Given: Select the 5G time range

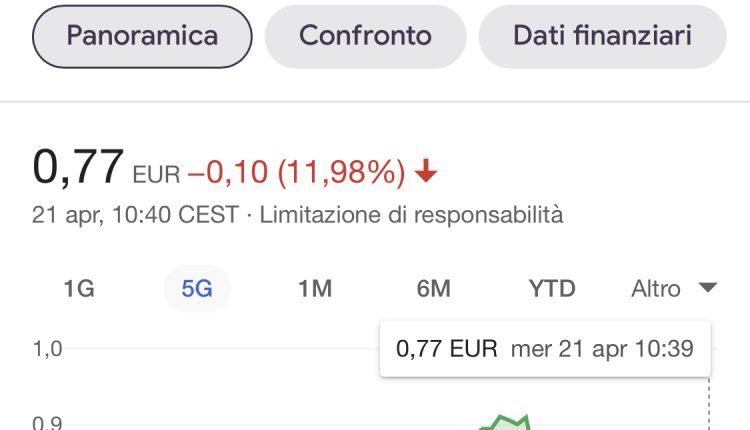Looking at the screenshot, I should [197, 289].
